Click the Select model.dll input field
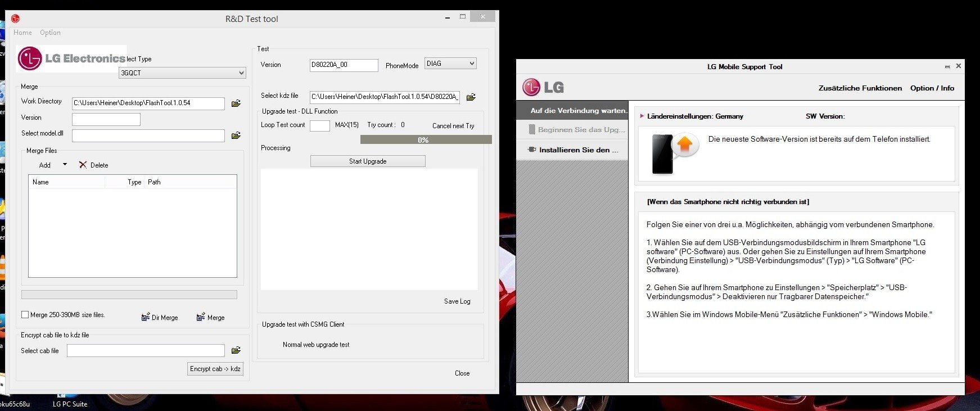Viewport: 980px width, 411px height. point(148,136)
